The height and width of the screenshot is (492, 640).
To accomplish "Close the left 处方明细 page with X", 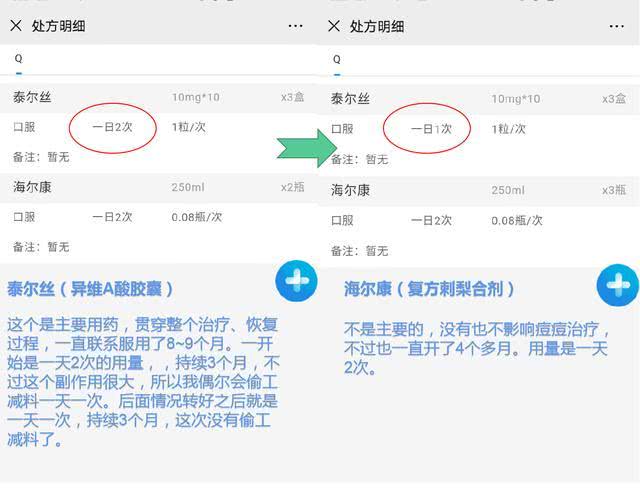I will 16,26.
